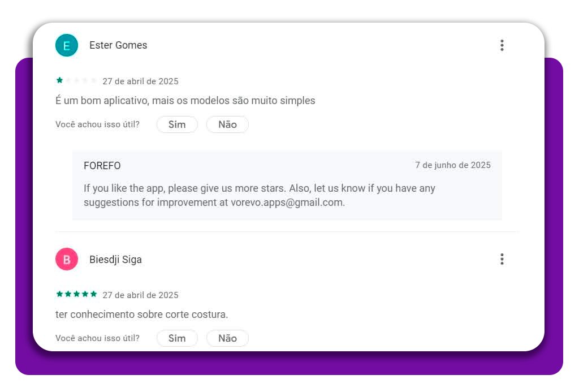Open Ester Gomes' profile name
Image resolution: width=579 pixels, height=392 pixels.
(118, 45)
